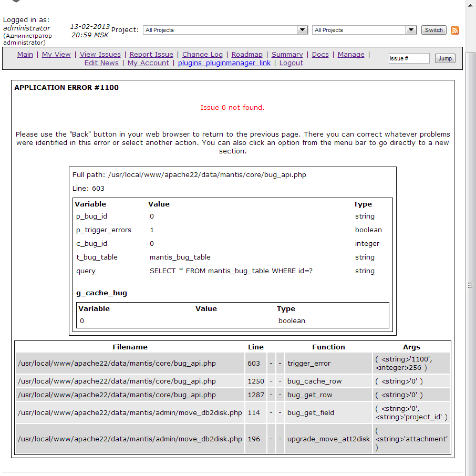Open My View page

tap(56, 55)
